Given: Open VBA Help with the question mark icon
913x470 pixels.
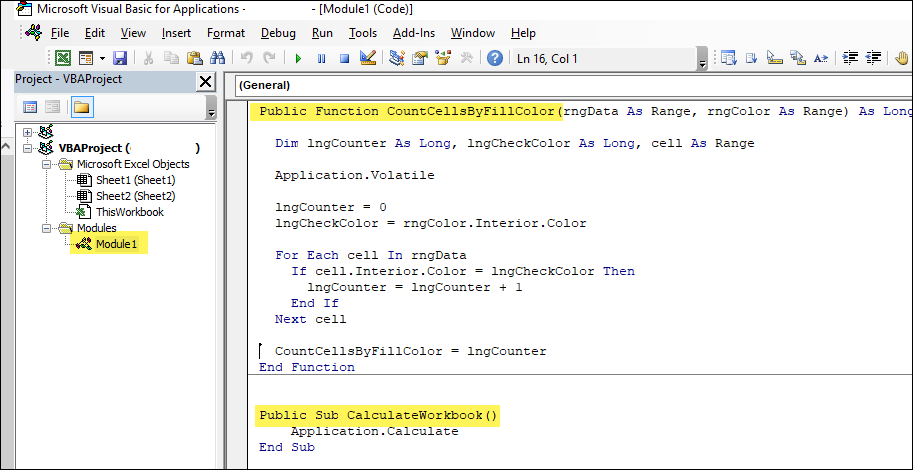Looking at the screenshot, I should coord(494,59).
